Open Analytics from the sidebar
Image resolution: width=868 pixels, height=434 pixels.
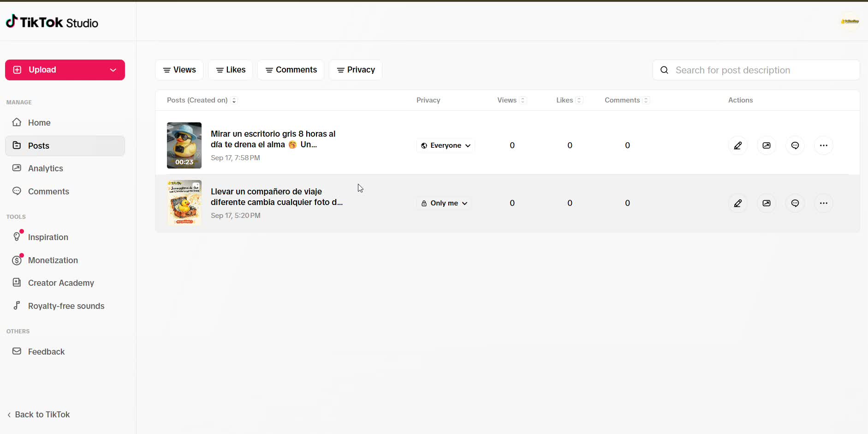click(65, 169)
